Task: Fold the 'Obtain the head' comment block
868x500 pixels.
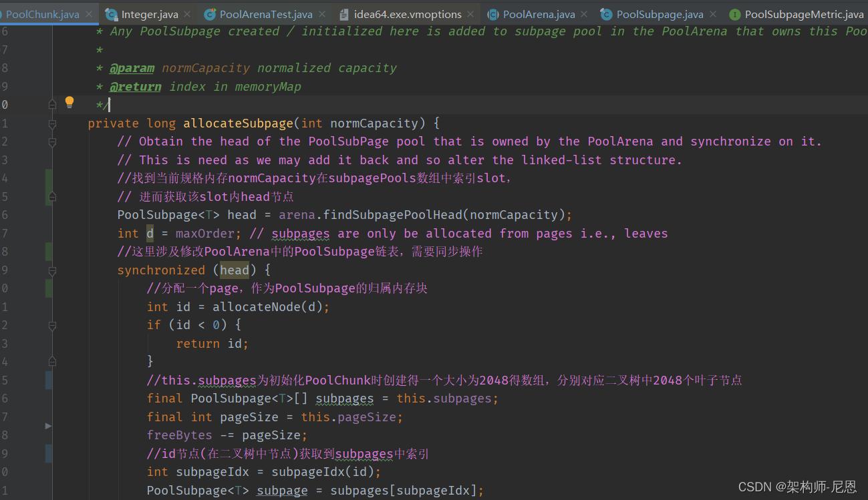Action: 52,142
